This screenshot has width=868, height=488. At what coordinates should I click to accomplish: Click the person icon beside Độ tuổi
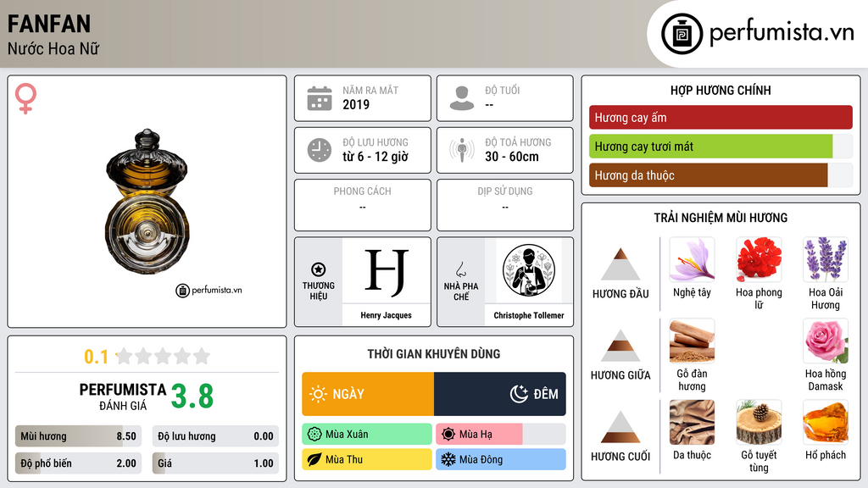click(x=462, y=98)
